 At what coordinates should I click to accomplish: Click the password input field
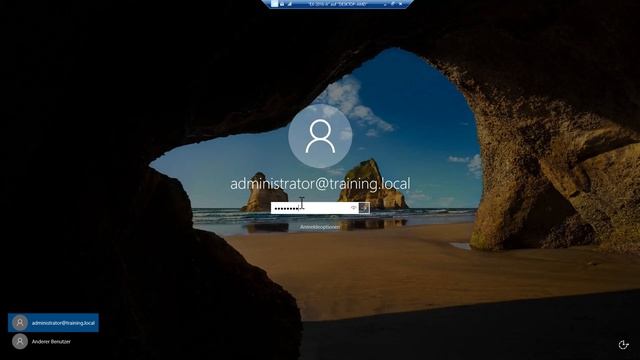pos(315,208)
